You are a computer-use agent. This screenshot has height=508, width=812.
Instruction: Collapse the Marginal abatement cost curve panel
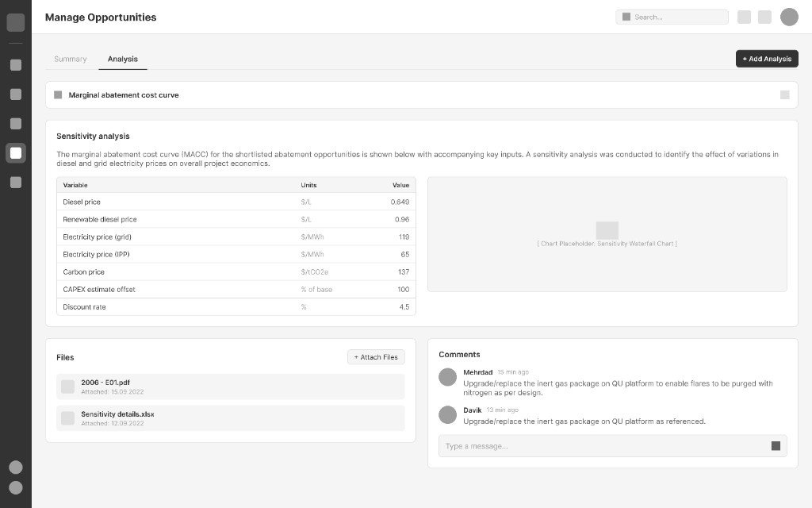coord(784,95)
